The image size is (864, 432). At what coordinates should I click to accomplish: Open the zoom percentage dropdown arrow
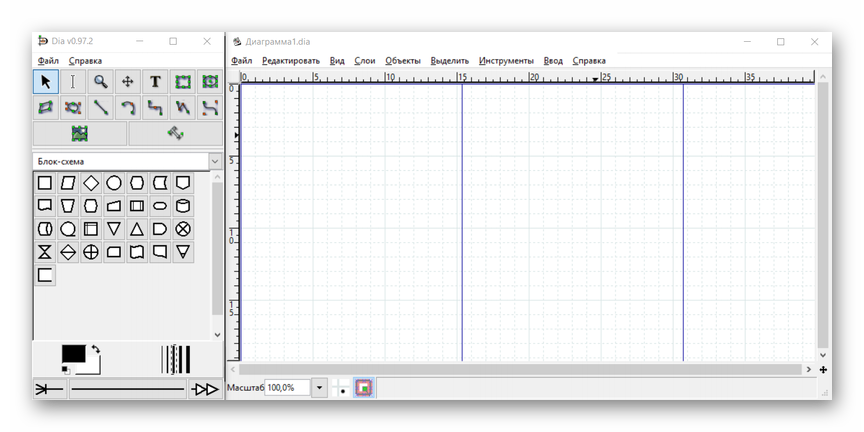(319, 388)
